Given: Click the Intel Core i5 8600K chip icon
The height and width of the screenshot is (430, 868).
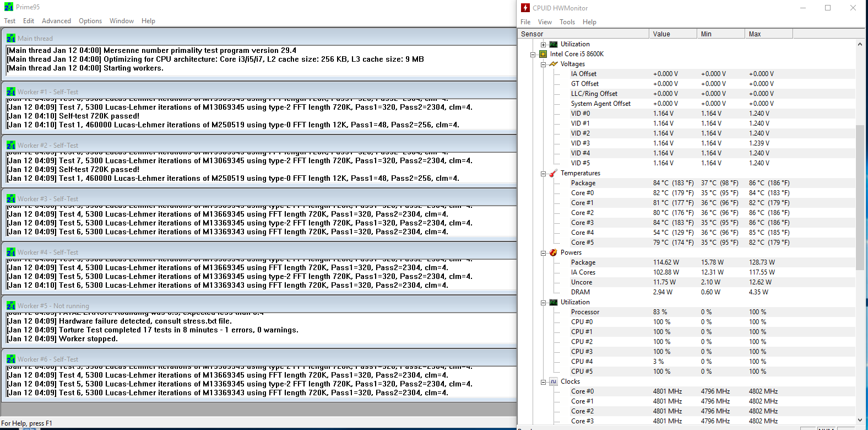Looking at the screenshot, I should pos(543,54).
